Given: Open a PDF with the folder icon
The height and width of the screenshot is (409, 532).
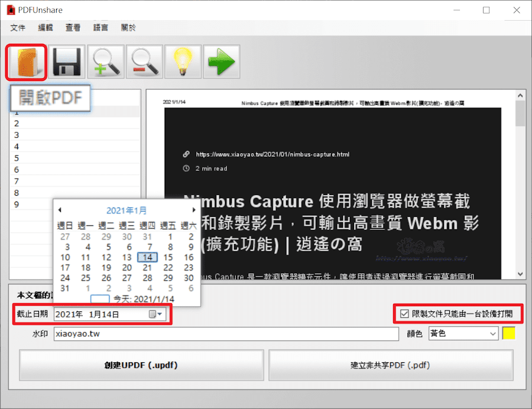Looking at the screenshot, I should pos(26,62).
